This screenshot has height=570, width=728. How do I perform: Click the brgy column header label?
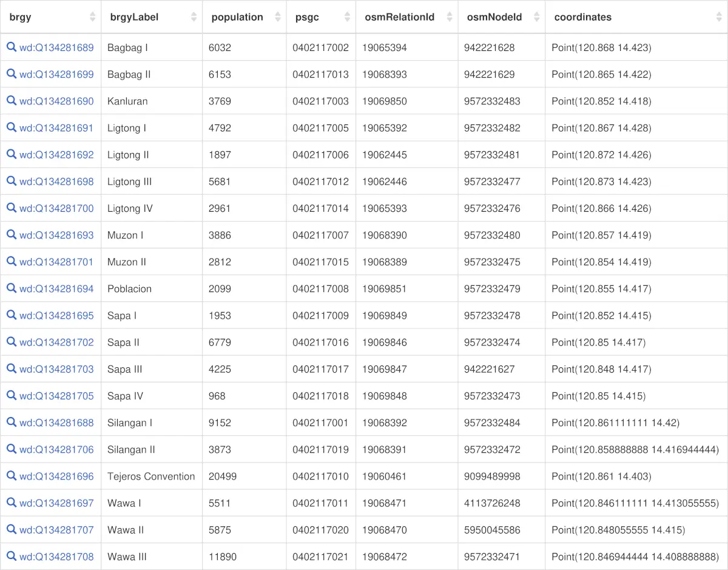[x=20, y=17]
